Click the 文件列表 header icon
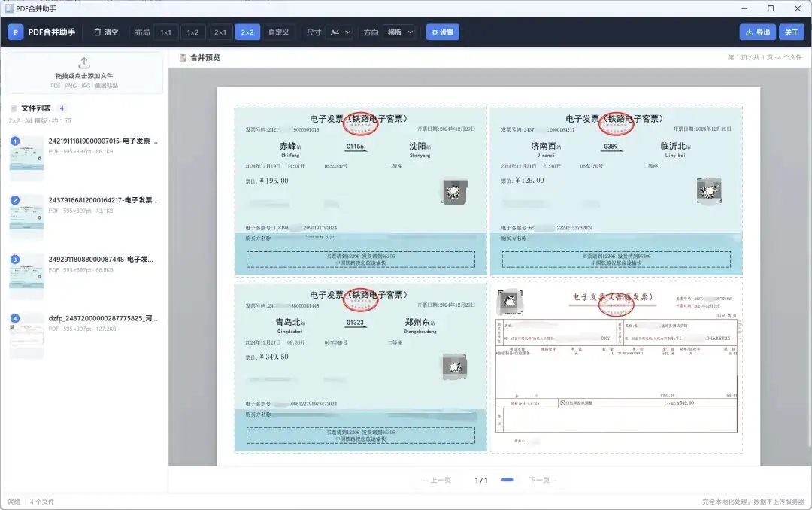This screenshot has width=812, height=510. pyautogui.click(x=14, y=108)
